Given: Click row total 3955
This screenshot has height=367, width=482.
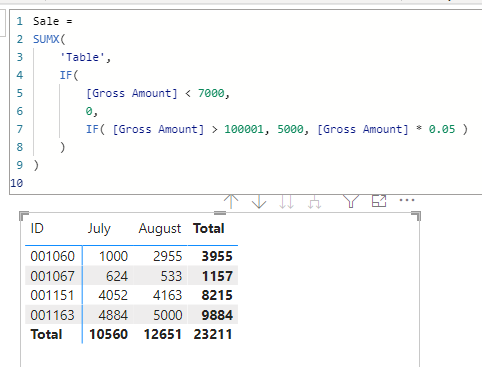Looking at the screenshot, I should tap(217, 256).
